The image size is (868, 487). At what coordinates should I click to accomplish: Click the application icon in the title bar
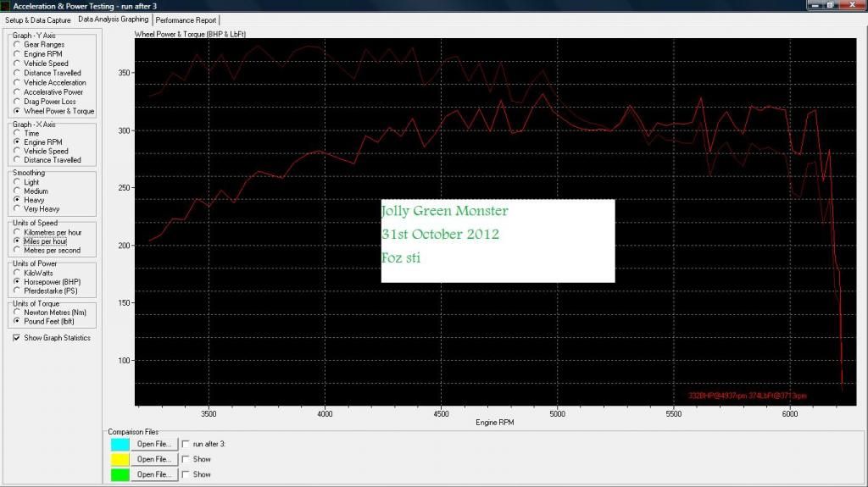(x=7, y=6)
